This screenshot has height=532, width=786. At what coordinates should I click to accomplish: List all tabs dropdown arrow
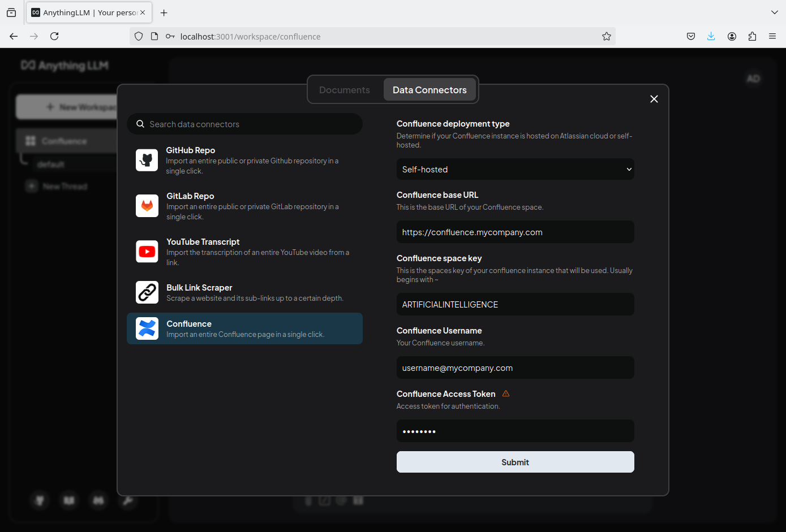(x=775, y=12)
